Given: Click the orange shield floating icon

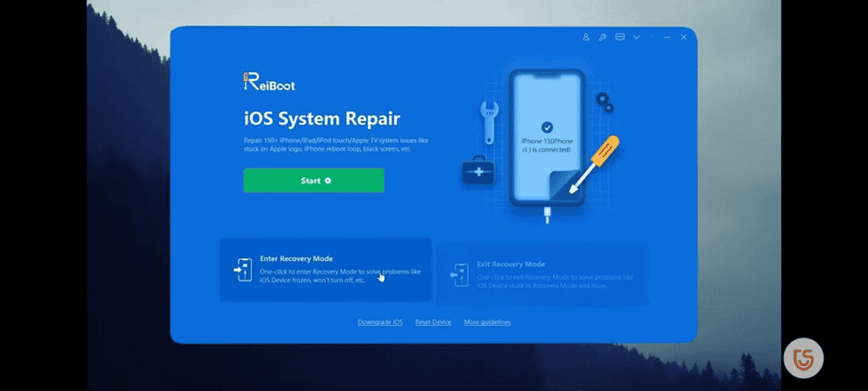Looking at the screenshot, I should [803, 358].
